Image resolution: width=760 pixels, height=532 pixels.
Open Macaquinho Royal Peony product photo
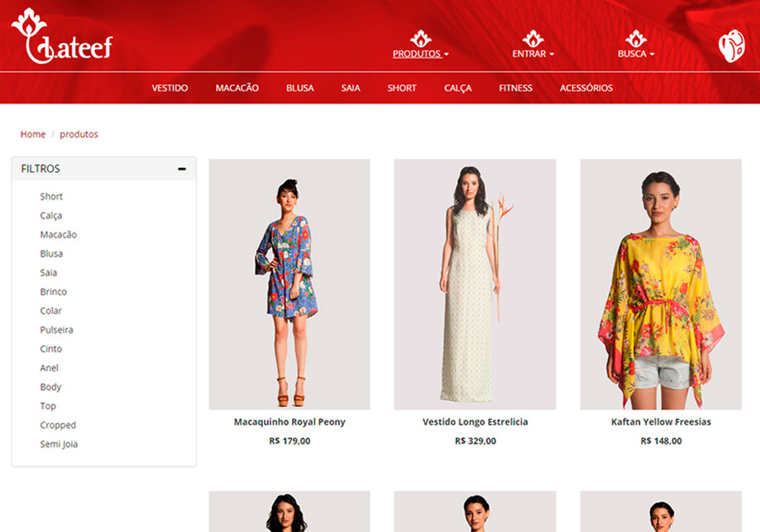coord(290,285)
